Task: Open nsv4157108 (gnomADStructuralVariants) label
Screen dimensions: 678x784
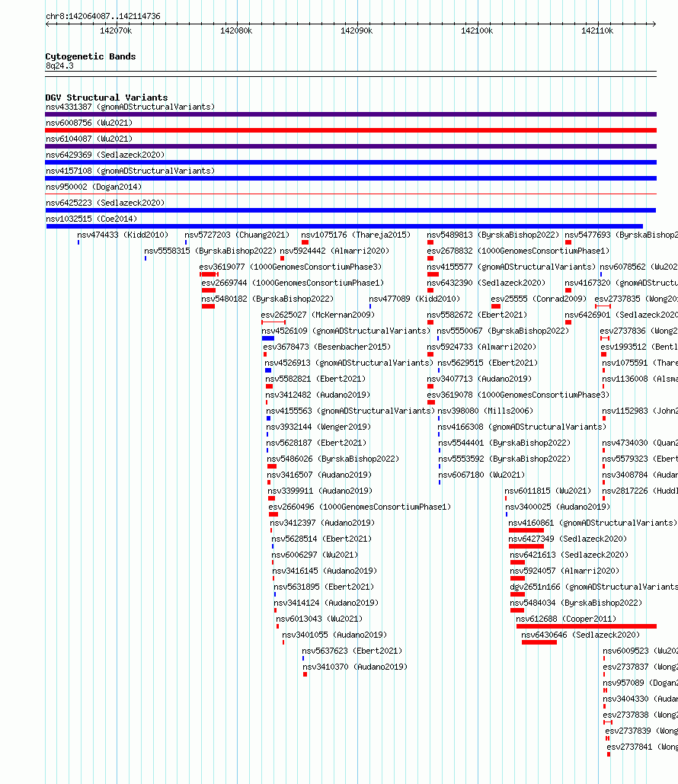Action: click(x=130, y=171)
